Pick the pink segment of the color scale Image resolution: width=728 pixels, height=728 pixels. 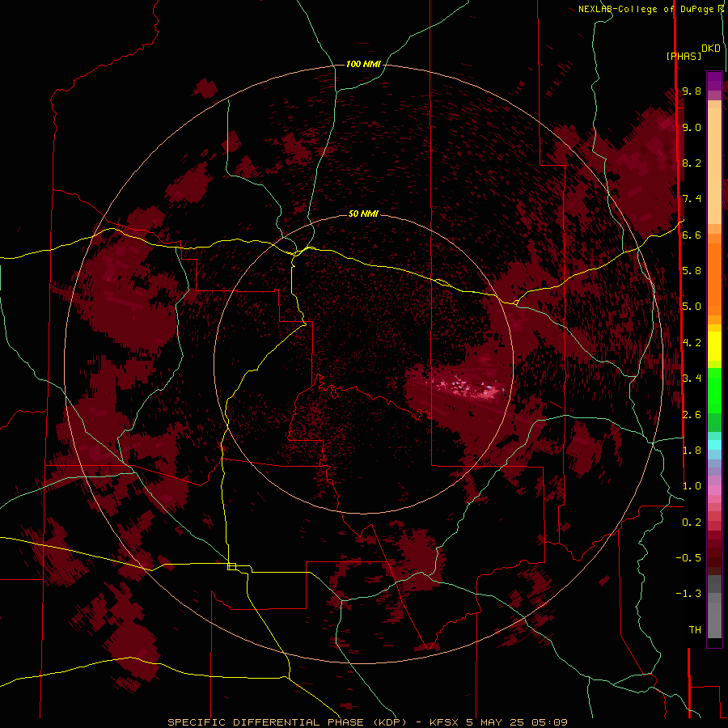714,490
